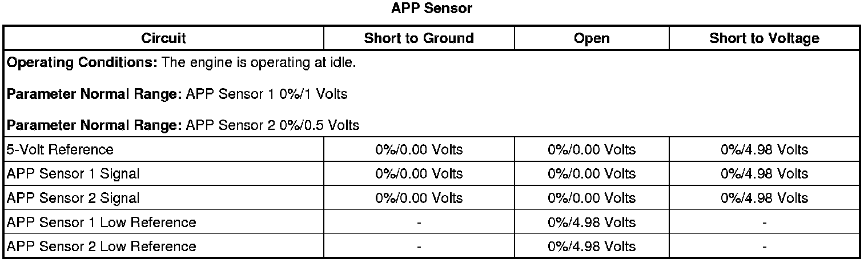Viewport: 868px width, 262px height.
Task: Select 5-Volt Reference Short to Voltage value
Action: pos(764,150)
